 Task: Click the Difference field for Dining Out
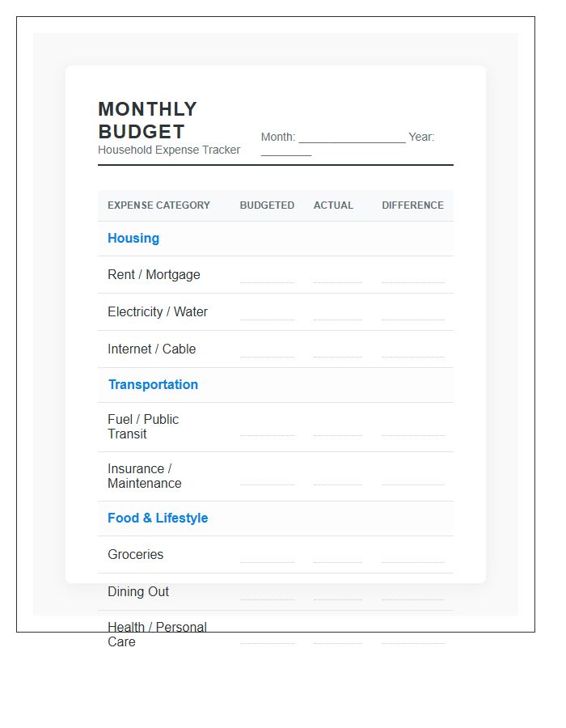coord(413,594)
